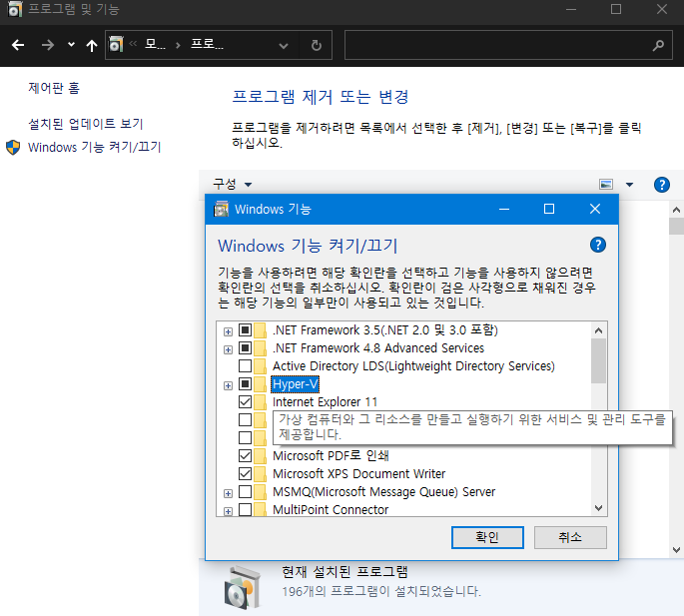Open recent locations dropdown chevron
The image size is (684, 616).
pyautogui.click(x=71, y=45)
